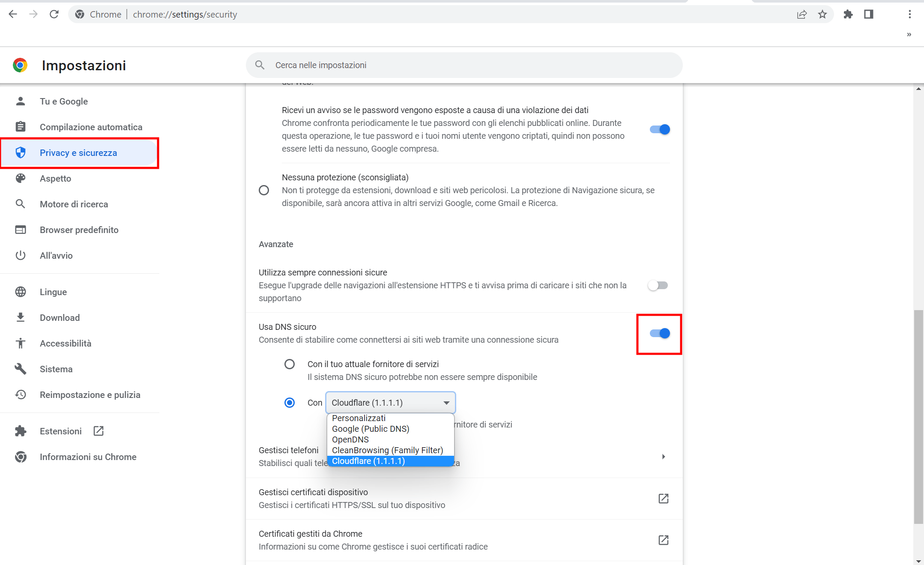Choose OpenDNS option in DNS list
The image size is (924, 565).
[x=350, y=439]
